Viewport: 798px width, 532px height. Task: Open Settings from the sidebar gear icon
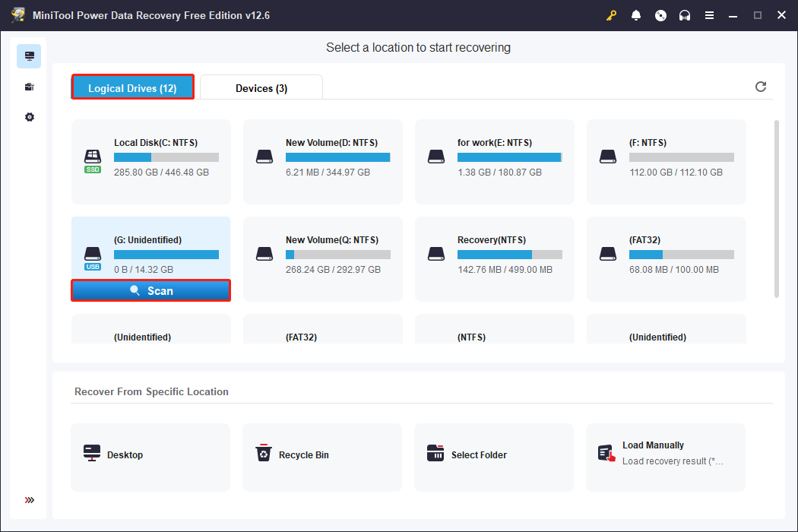[29, 116]
